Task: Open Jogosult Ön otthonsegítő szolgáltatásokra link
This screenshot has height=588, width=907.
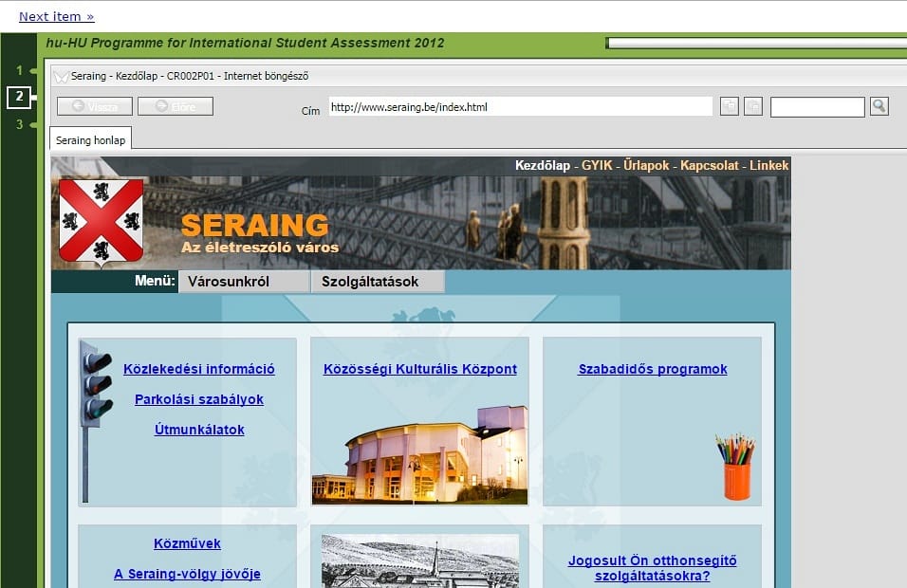Action: click(x=653, y=568)
